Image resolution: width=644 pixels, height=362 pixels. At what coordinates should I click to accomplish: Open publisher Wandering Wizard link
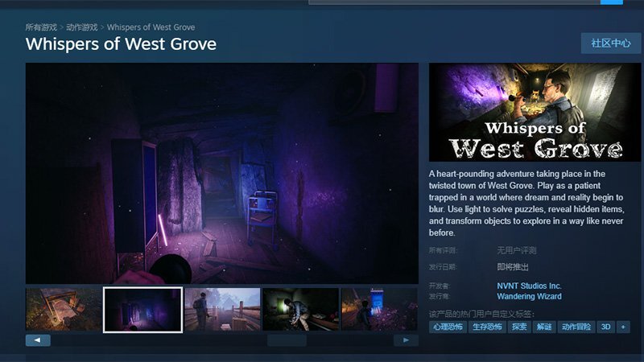[529, 296]
